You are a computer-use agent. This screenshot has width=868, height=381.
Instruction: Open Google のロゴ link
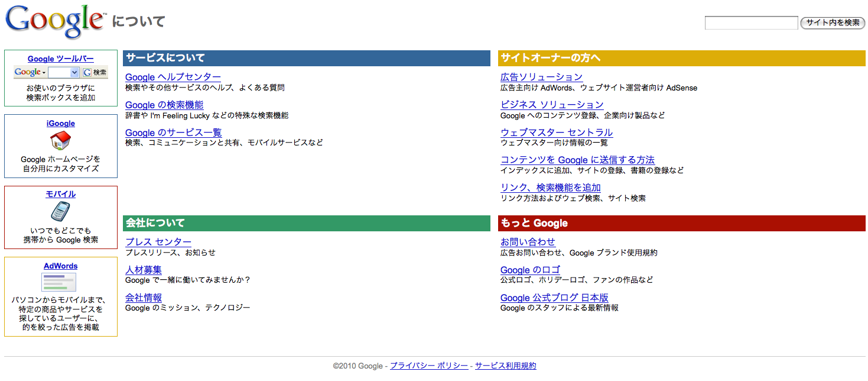point(530,270)
